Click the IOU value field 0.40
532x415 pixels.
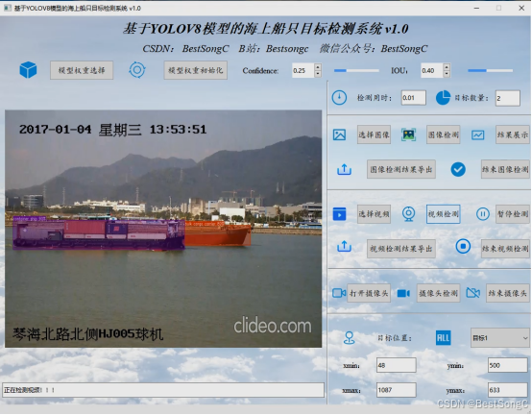pos(432,70)
